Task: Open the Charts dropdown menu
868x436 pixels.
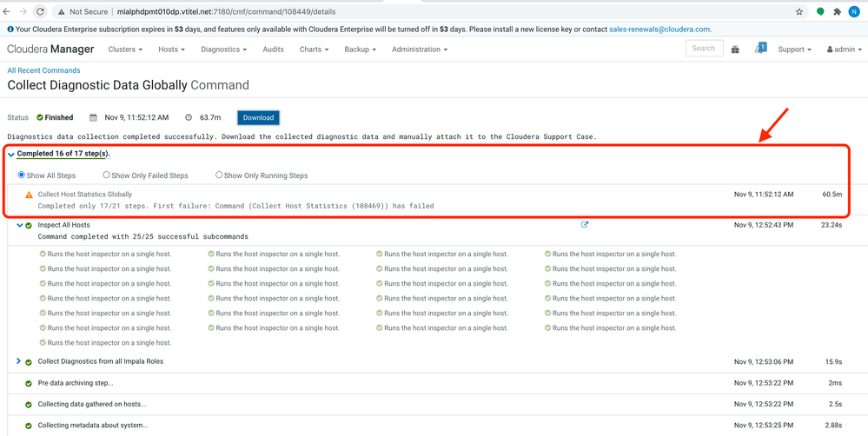Action: click(314, 50)
